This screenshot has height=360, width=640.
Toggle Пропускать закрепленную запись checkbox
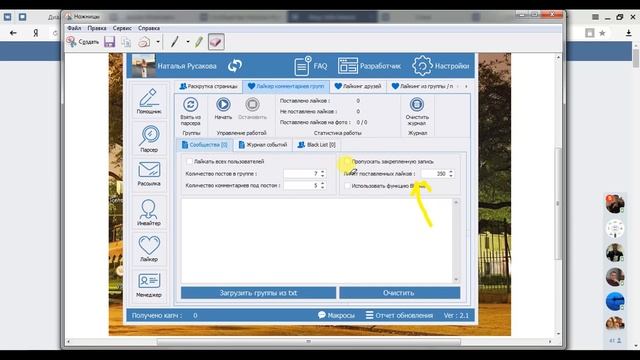[x=347, y=161]
